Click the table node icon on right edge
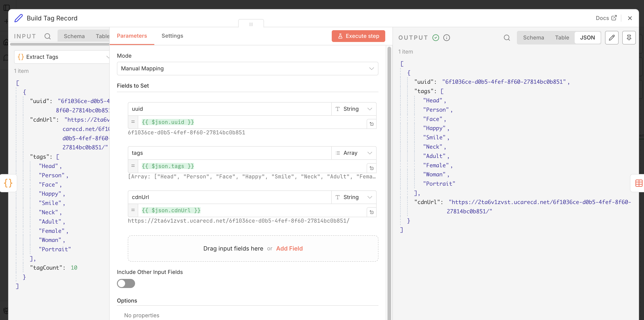This screenshot has height=320, width=644. [x=639, y=183]
